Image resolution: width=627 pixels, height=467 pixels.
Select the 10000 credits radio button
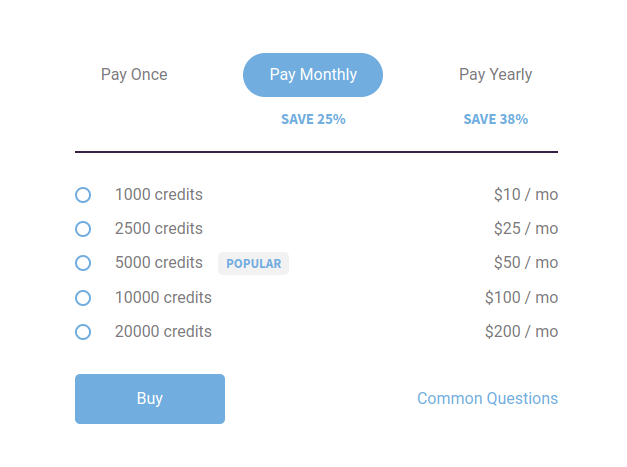point(83,298)
